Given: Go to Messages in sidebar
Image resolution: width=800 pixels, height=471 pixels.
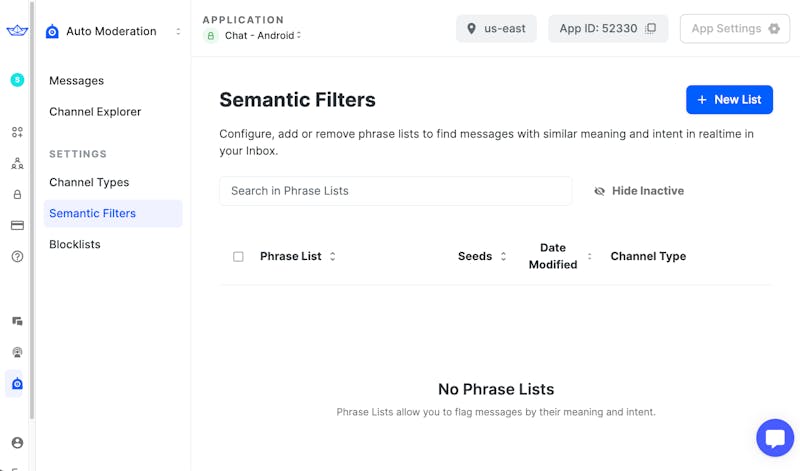Looking at the screenshot, I should [x=76, y=81].
